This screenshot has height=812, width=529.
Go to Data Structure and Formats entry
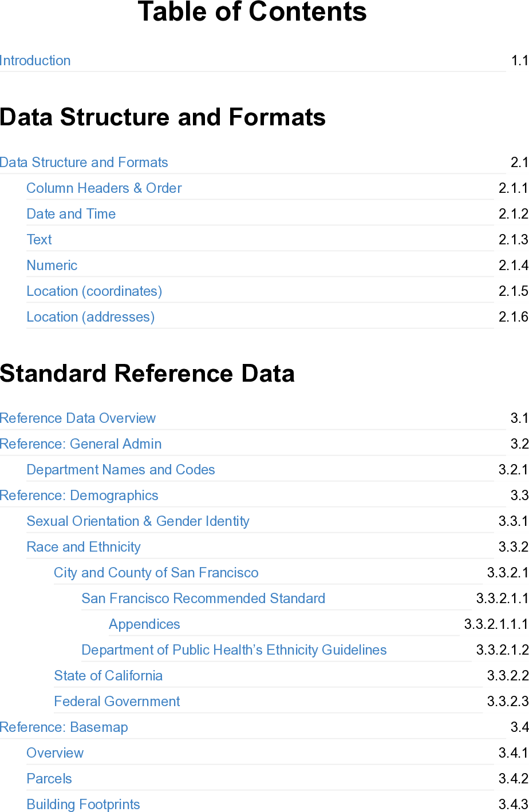84,163
